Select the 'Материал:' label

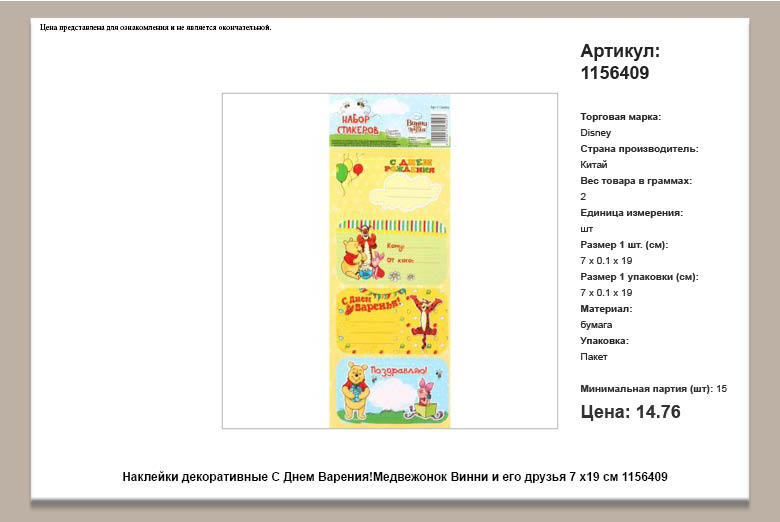(606, 309)
